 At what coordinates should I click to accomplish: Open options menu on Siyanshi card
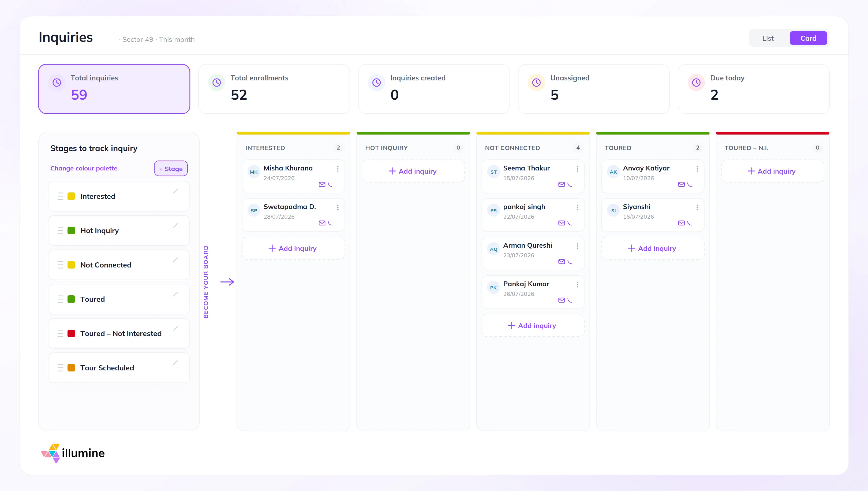tap(697, 207)
